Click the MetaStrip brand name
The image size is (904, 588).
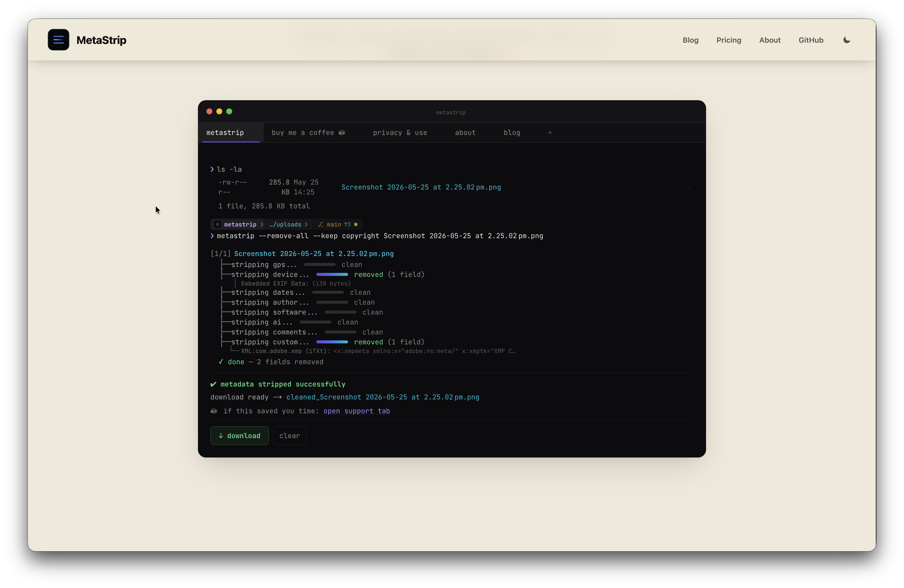101,40
